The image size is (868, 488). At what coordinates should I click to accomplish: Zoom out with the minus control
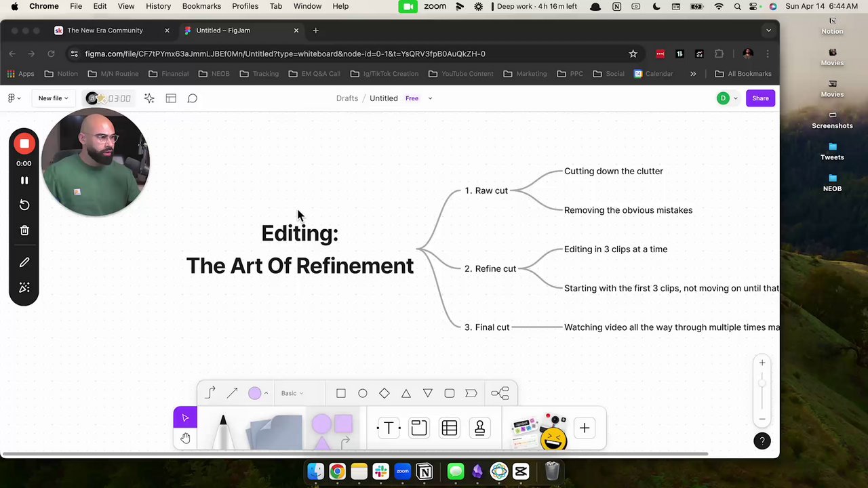(x=762, y=419)
